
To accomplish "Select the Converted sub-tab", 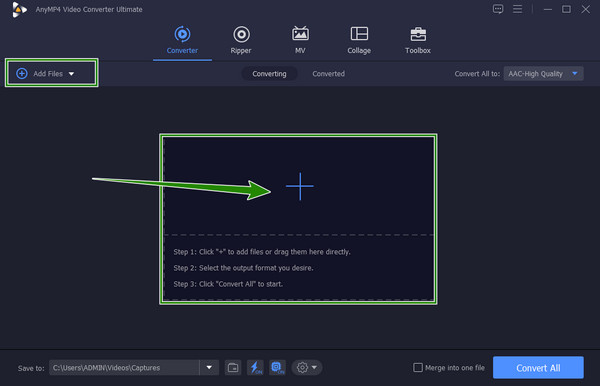I will coord(328,74).
